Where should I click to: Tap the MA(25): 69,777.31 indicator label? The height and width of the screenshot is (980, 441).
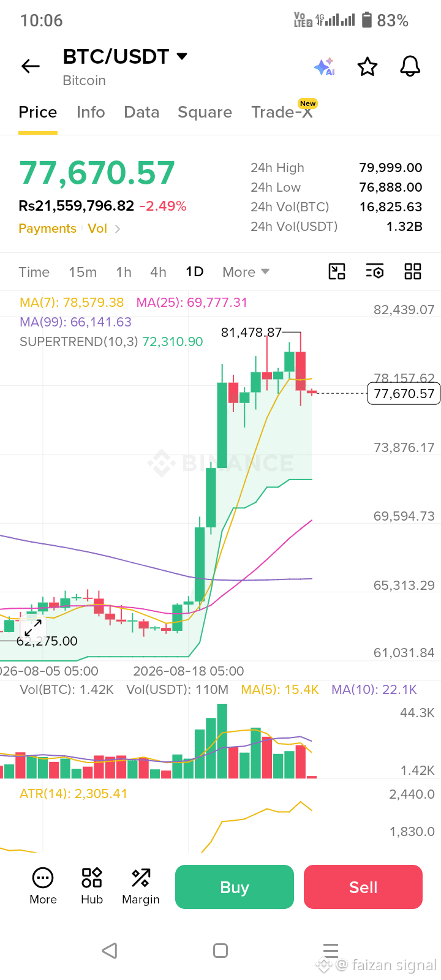(x=192, y=303)
